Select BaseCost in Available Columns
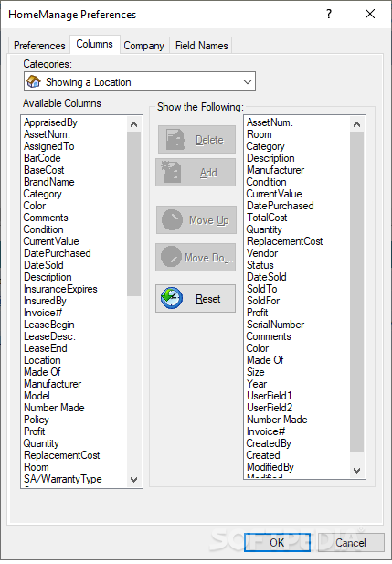 tap(44, 170)
